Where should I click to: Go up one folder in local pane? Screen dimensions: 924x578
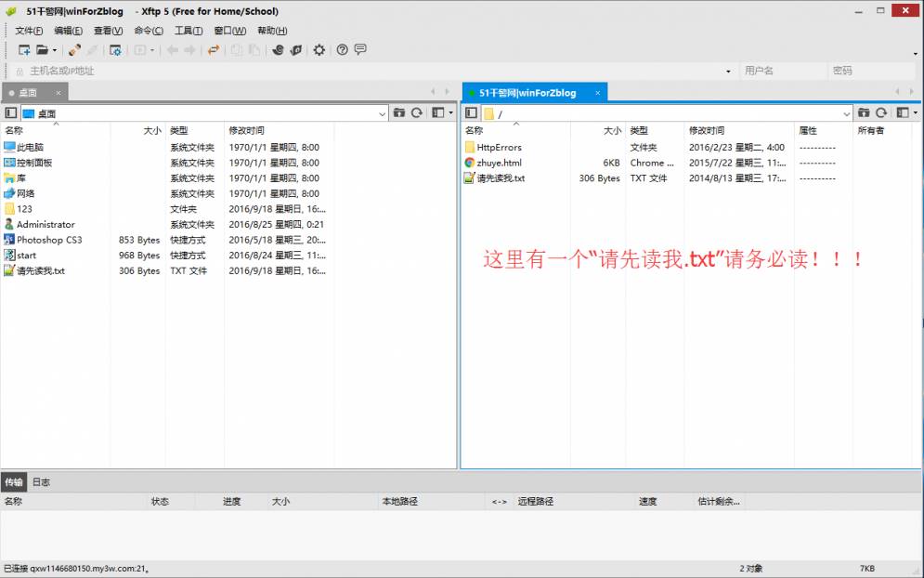(x=399, y=112)
